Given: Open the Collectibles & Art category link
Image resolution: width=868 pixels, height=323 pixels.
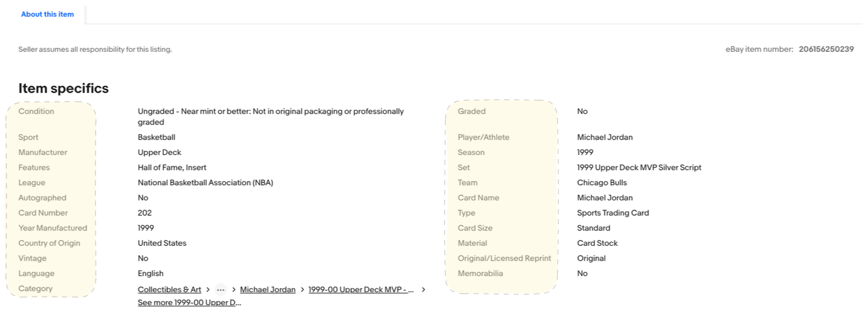Looking at the screenshot, I should [169, 289].
